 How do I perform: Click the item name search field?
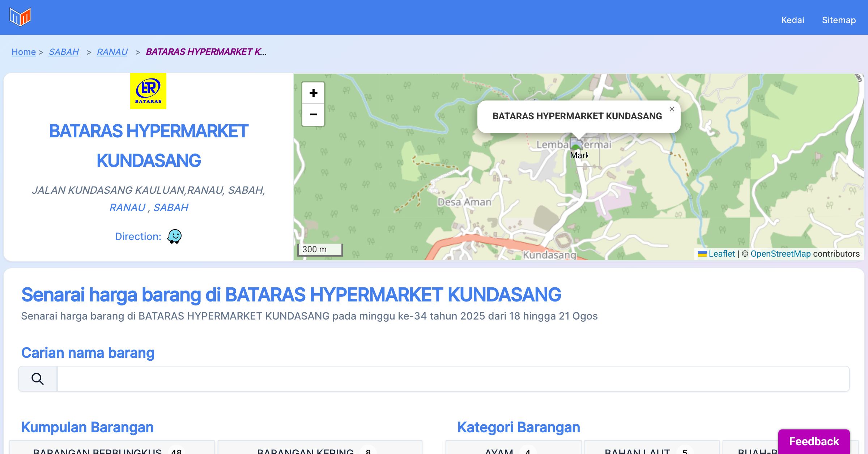click(x=453, y=379)
